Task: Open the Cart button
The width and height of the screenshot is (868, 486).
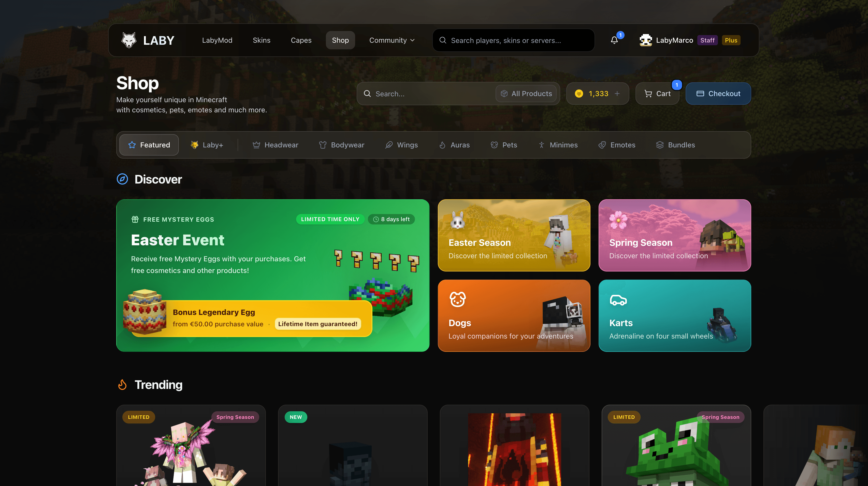Action: pyautogui.click(x=657, y=94)
